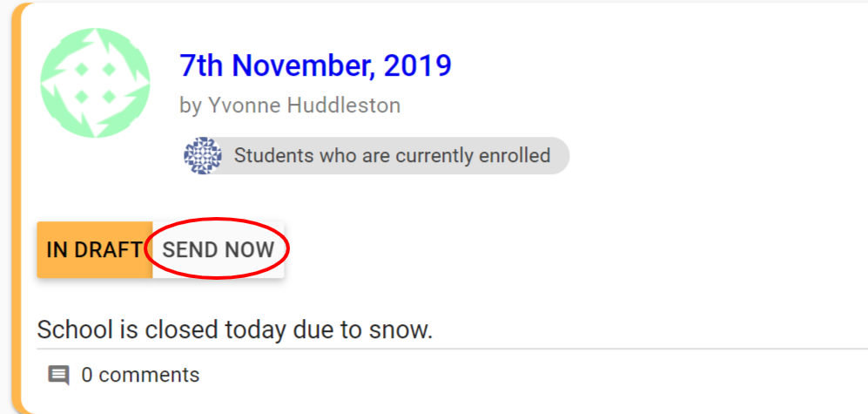The height and width of the screenshot is (414, 868).
Task: Click the blue patterned audience group icon
Action: coord(203,156)
